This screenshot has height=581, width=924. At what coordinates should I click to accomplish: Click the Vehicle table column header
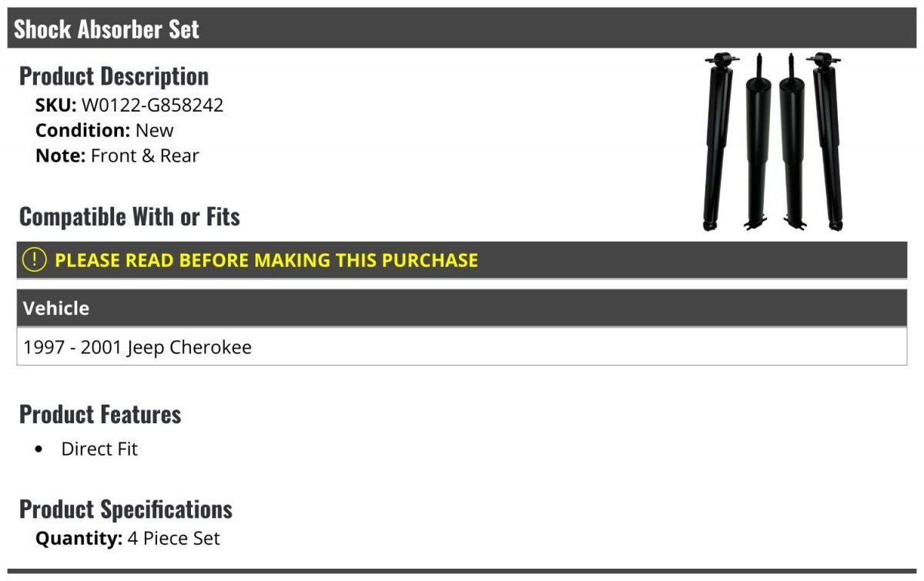point(56,309)
